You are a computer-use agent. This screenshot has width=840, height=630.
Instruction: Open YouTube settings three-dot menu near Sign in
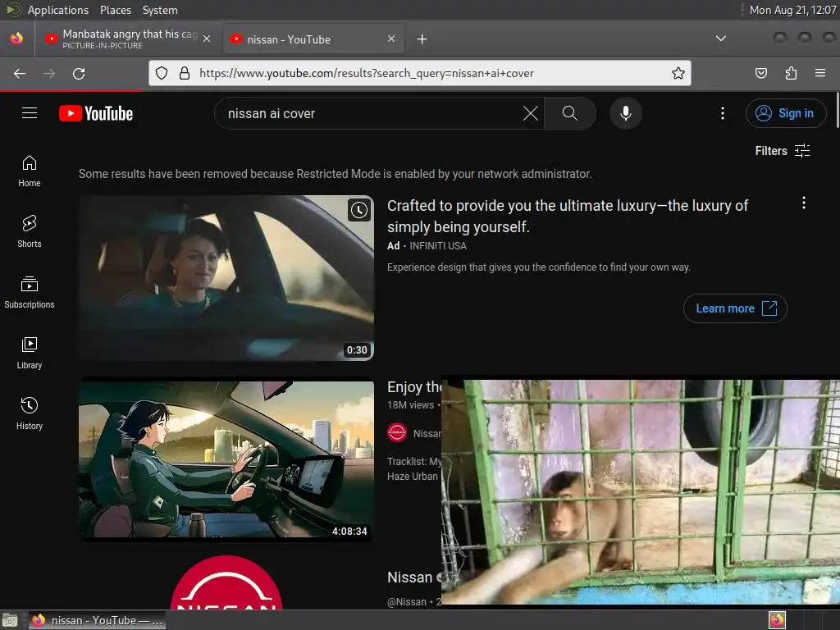(722, 113)
